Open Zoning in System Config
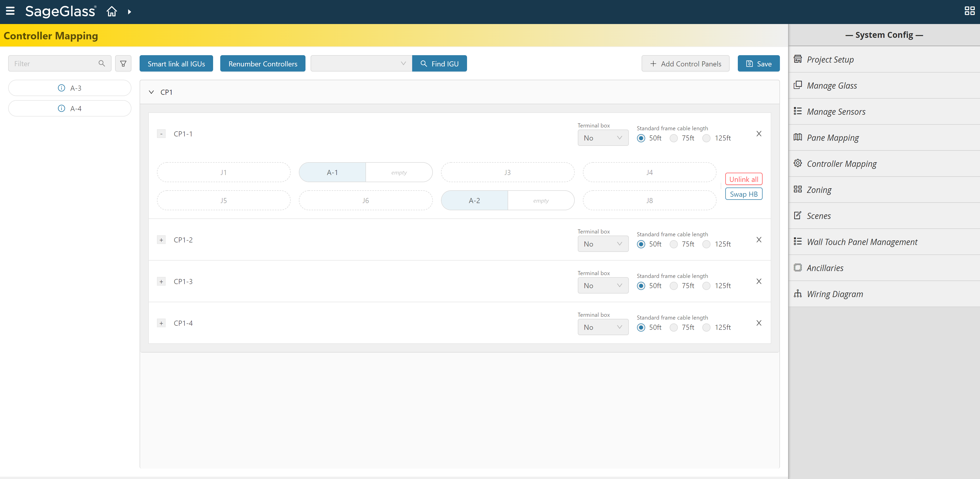Image resolution: width=980 pixels, height=479 pixels. 884,190
